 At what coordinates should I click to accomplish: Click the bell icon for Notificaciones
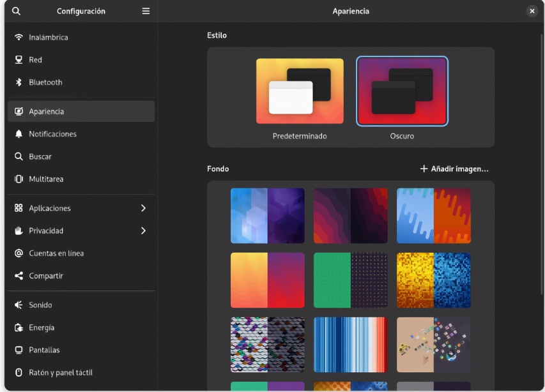(19, 134)
